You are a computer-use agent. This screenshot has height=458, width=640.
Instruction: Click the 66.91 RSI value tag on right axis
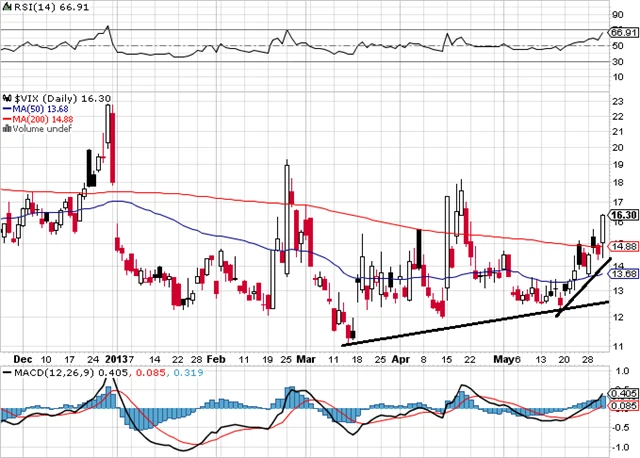coord(623,32)
